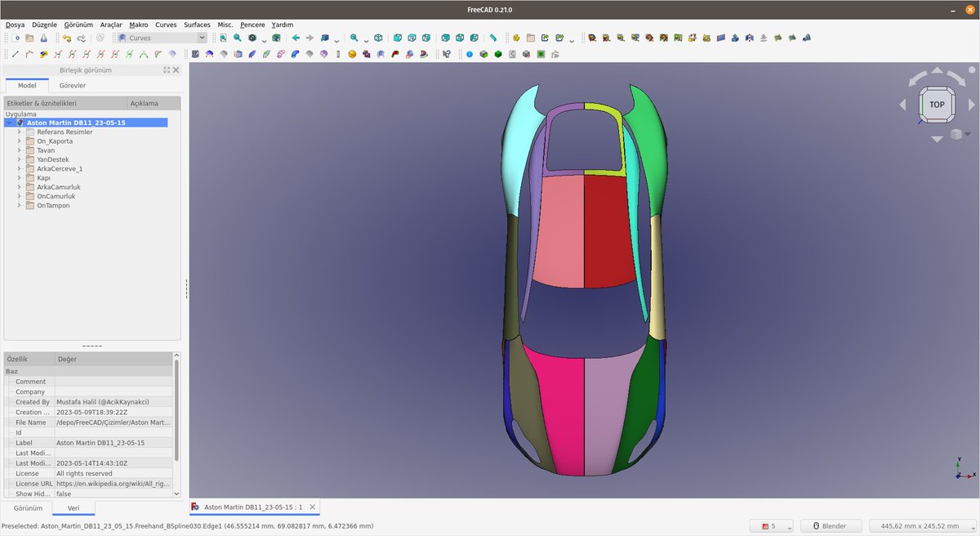Open the Surfaces menu
This screenshot has height=536, width=980.
[x=197, y=25]
